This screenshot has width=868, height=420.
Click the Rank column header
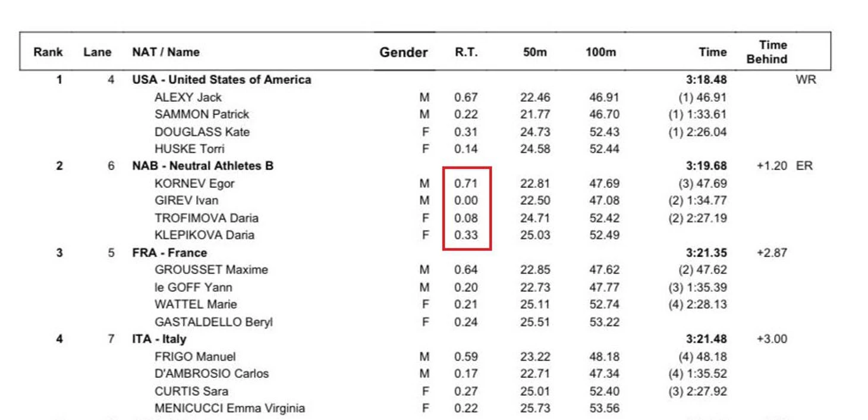[48, 52]
